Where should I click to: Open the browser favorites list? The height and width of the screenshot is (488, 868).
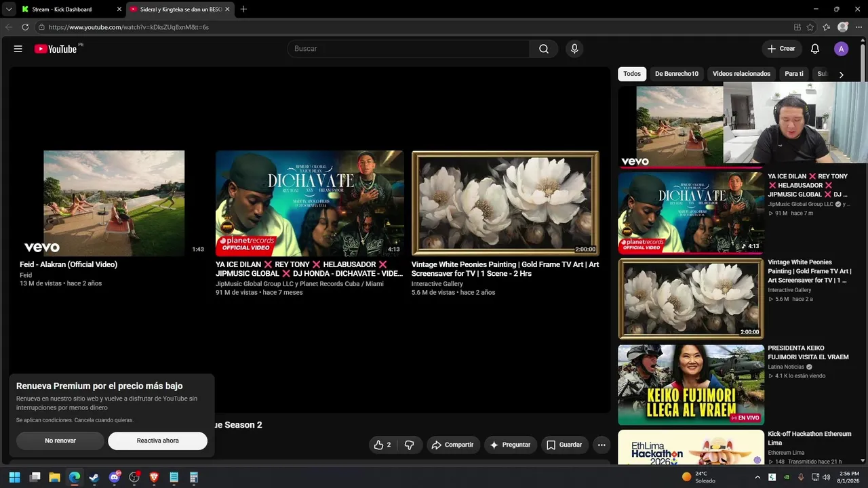(x=826, y=27)
